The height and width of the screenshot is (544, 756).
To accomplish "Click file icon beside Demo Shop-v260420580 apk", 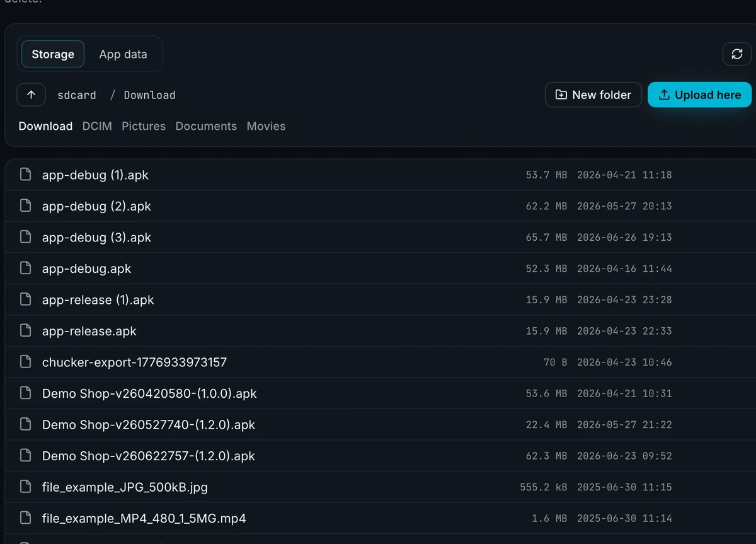I will click(x=25, y=393).
